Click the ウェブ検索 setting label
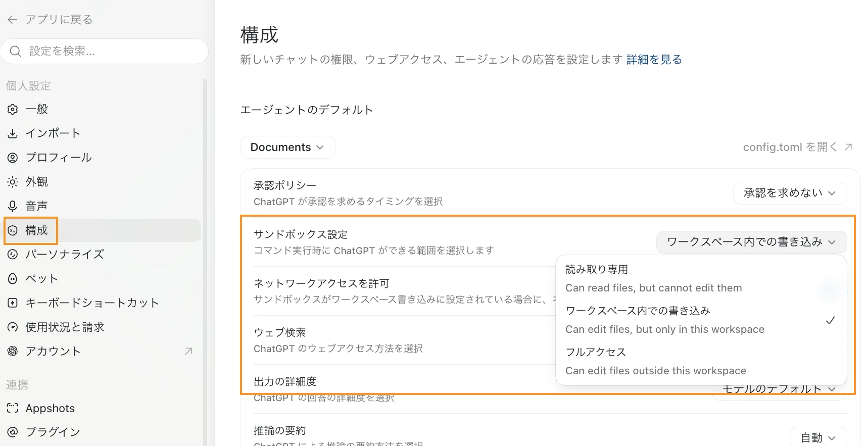 (280, 332)
